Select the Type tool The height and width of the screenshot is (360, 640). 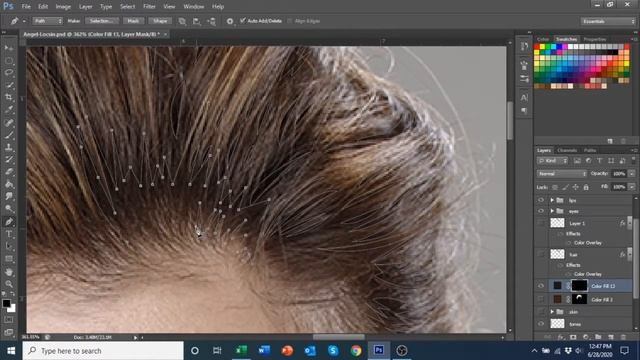(x=9, y=234)
